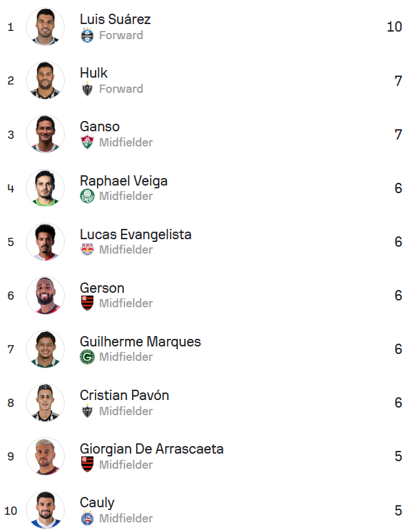Select the Guilherme Marques name link
Image resolution: width=416 pixels, height=532 pixels.
(x=140, y=342)
